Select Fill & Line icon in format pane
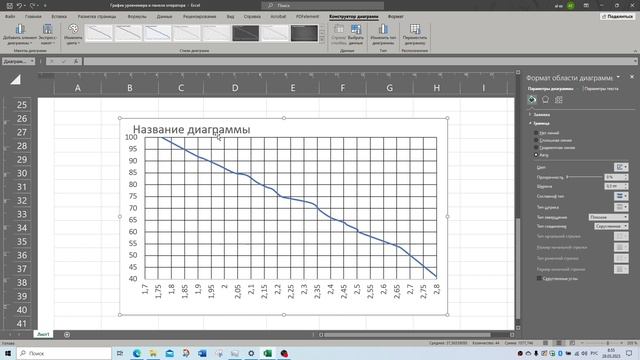The height and width of the screenshot is (360, 640). (532, 100)
